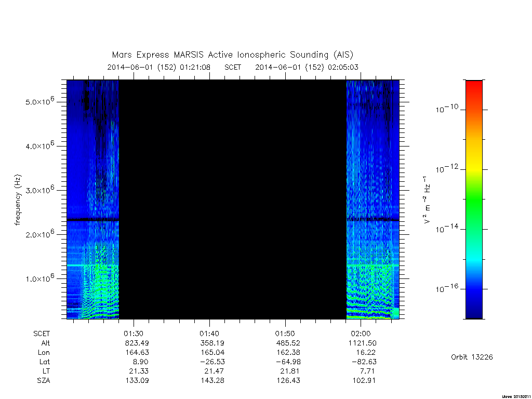
Task: Click the frequency (Hz) axis label
Action: coord(18,200)
